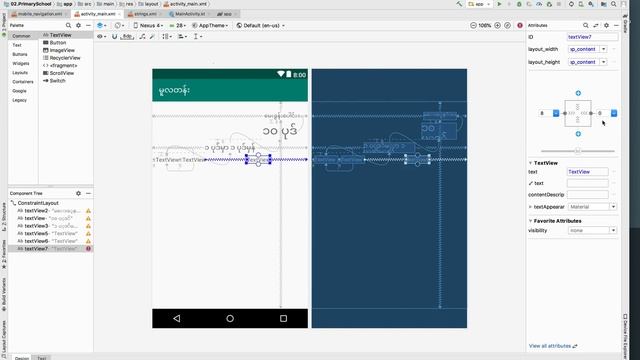Open the layout_width dropdown arrow
Image resolution: width=640 pixels, height=360 pixels.
(x=603, y=49)
